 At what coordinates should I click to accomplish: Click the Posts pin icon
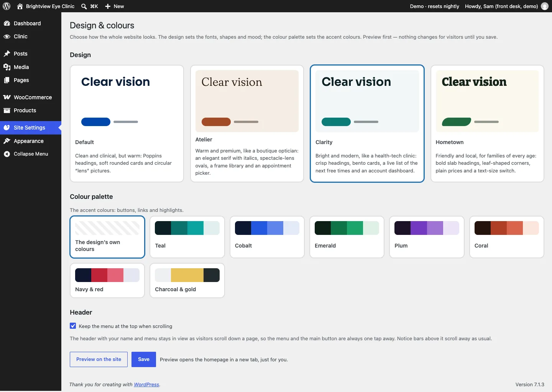tap(7, 54)
